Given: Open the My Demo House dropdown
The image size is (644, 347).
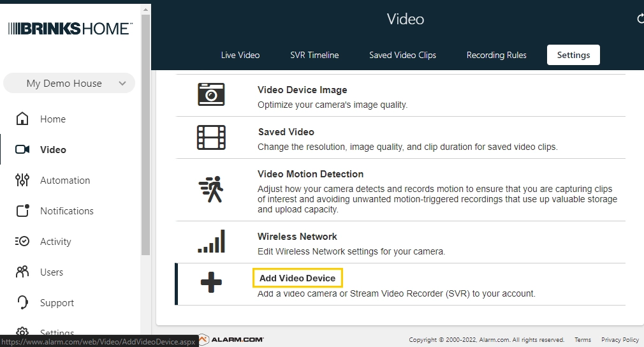Looking at the screenshot, I should tap(69, 84).
